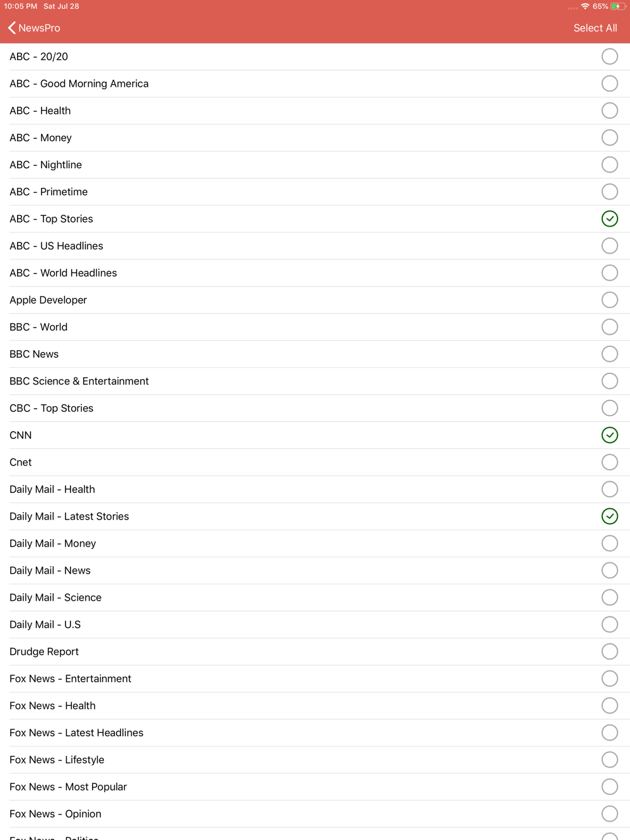Enable the ABC - 20/20 feed circle
Viewport: 630px width, 840px height.
tap(609, 57)
